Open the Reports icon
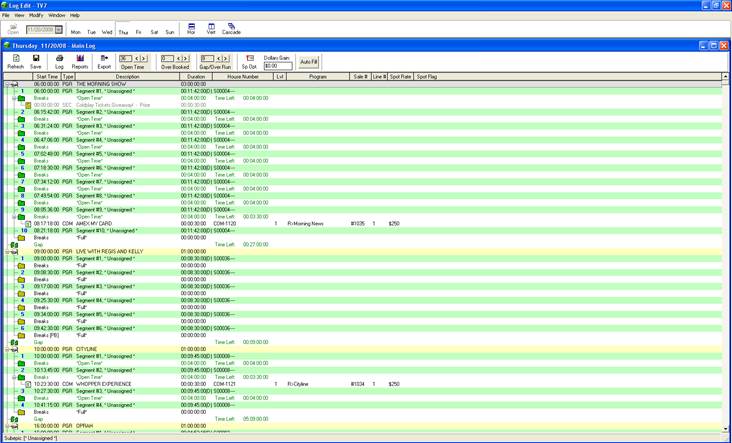 80,61
